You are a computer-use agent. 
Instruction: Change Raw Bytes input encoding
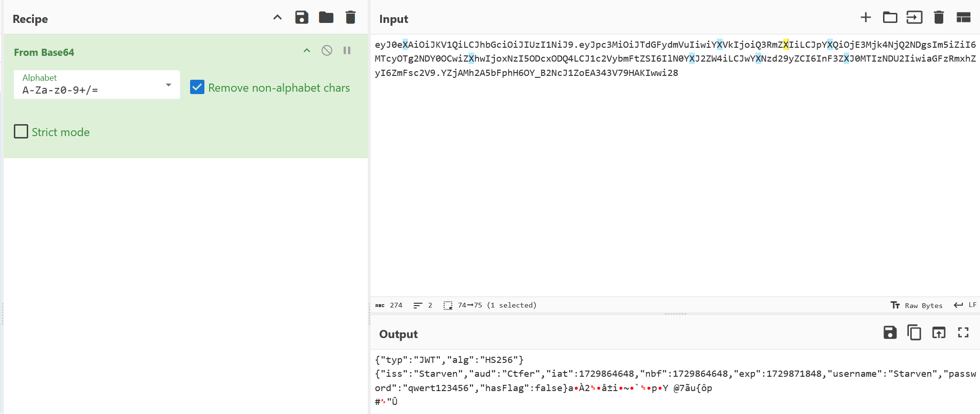916,306
